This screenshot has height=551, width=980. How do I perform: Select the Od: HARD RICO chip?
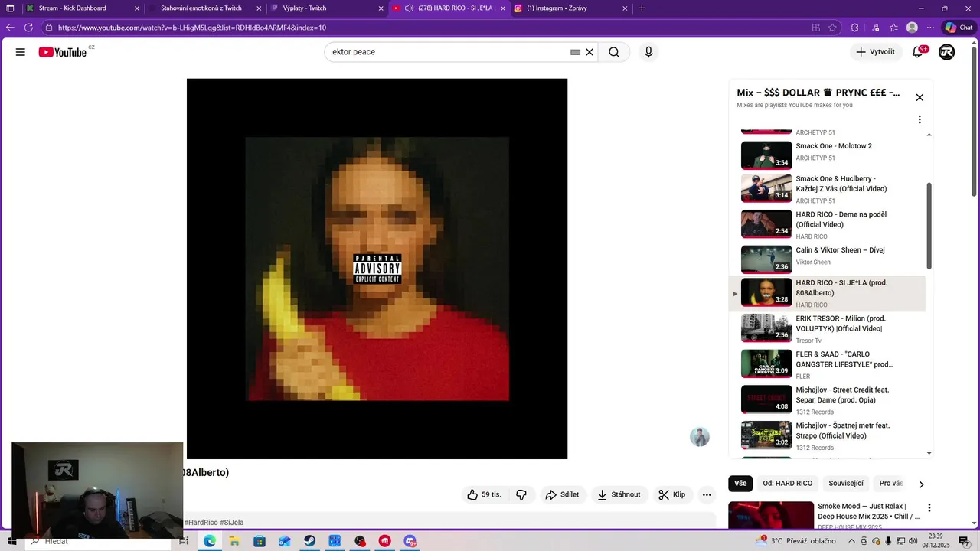tap(787, 484)
